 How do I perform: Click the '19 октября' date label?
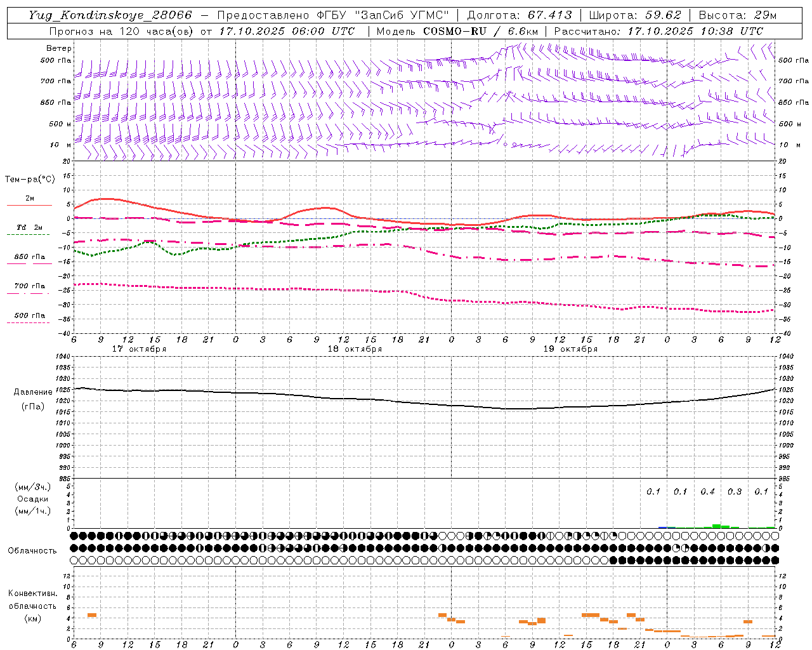[570, 349]
